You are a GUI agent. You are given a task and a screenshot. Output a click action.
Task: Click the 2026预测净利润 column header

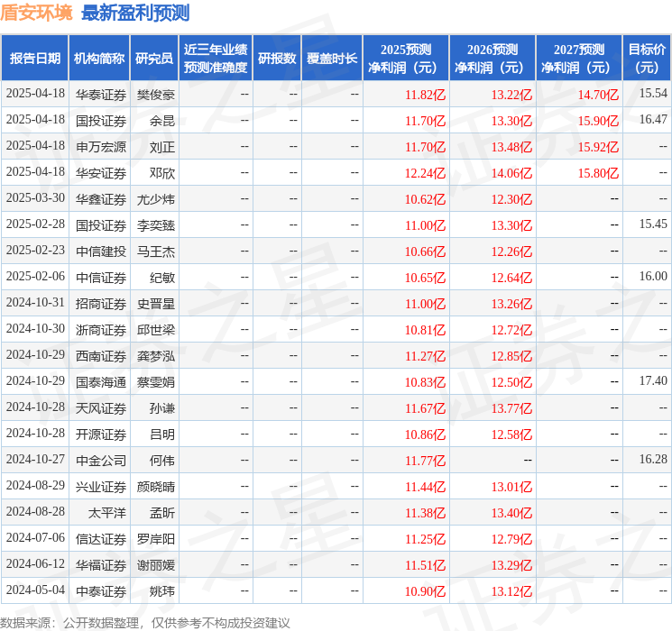point(492,59)
